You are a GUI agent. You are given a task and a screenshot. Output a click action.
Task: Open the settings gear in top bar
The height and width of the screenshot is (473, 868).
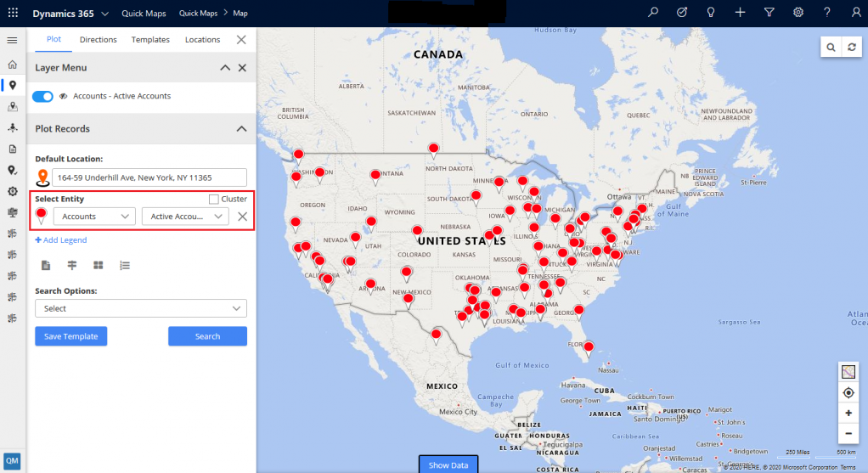click(798, 12)
